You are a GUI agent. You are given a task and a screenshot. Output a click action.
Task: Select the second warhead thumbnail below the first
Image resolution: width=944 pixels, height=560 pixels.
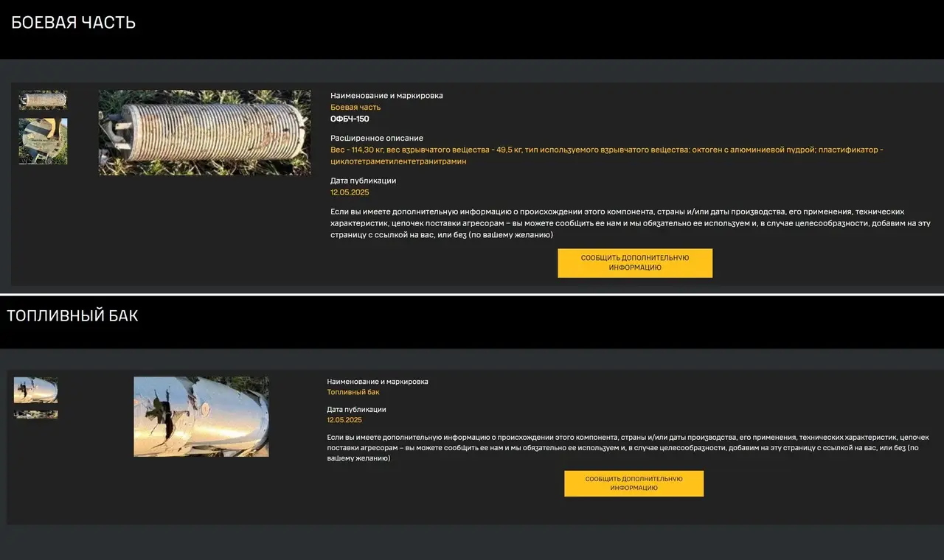coord(43,141)
